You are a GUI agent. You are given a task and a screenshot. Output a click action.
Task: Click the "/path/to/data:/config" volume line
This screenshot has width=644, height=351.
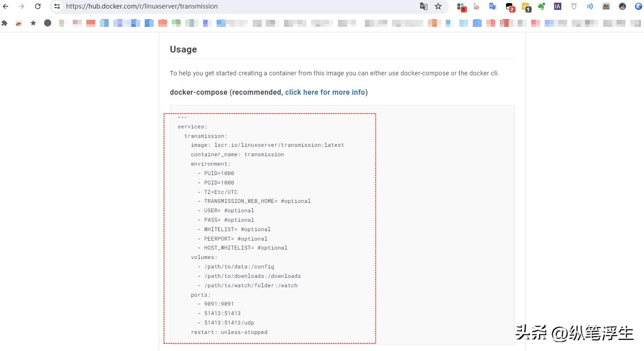click(x=236, y=267)
